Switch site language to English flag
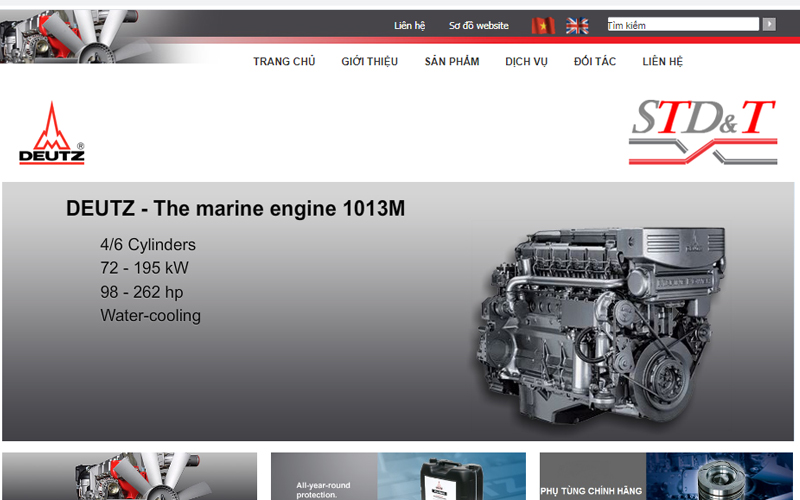This screenshot has width=800, height=500. pyautogui.click(x=577, y=26)
